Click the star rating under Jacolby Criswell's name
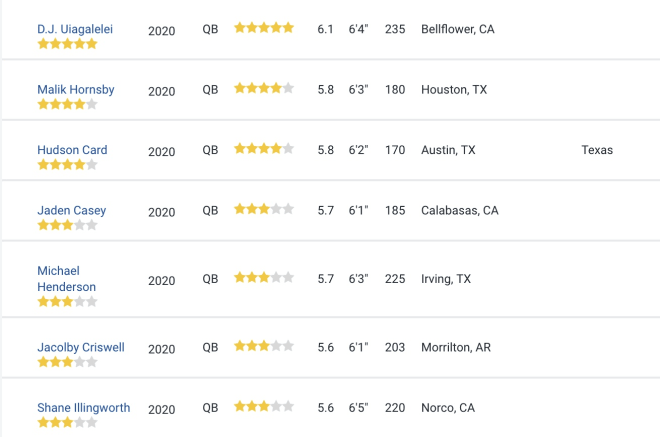Viewport: 660px width, 437px height. 67,362
